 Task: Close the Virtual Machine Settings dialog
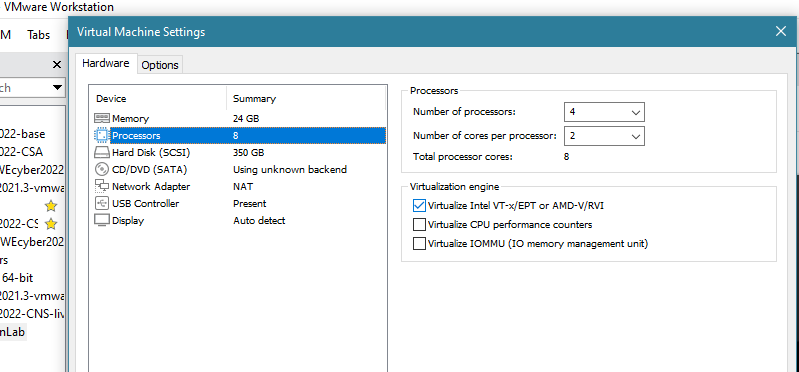click(x=781, y=32)
